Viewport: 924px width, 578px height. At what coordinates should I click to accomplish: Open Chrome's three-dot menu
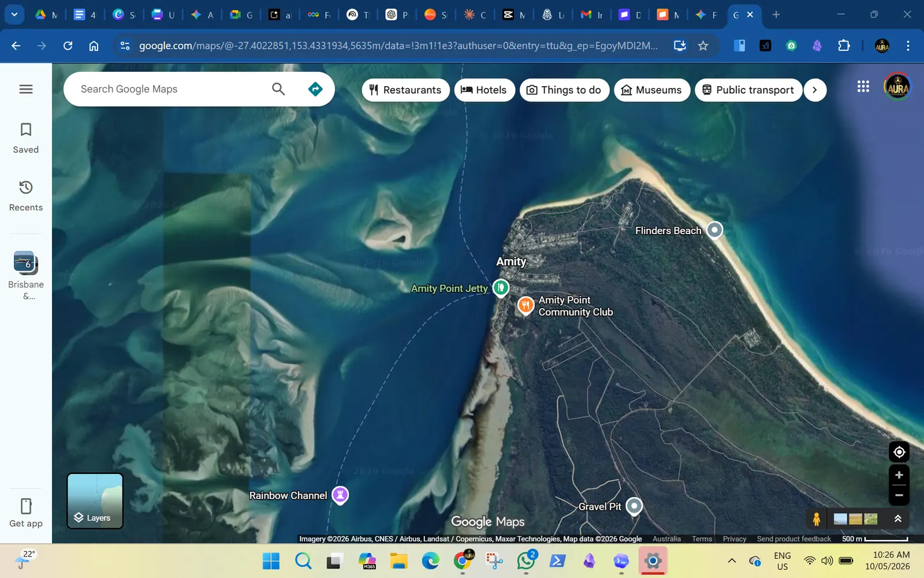tap(908, 46)
